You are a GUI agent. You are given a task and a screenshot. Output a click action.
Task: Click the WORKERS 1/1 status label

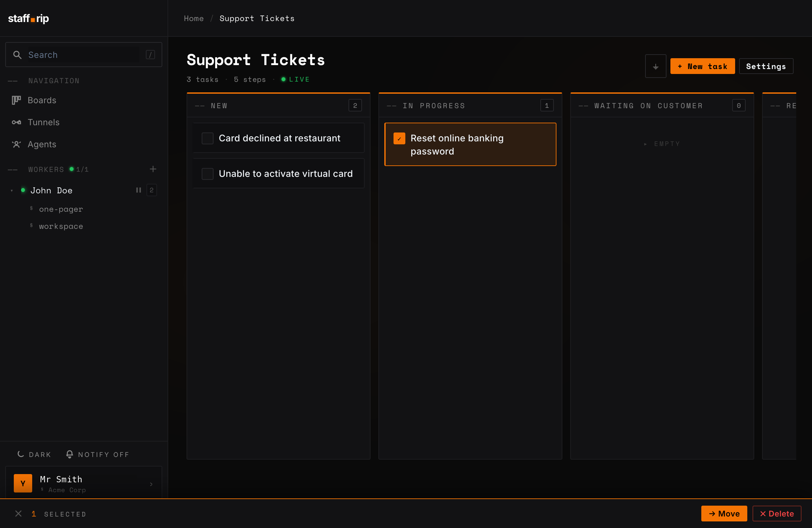tap(58, 169)
